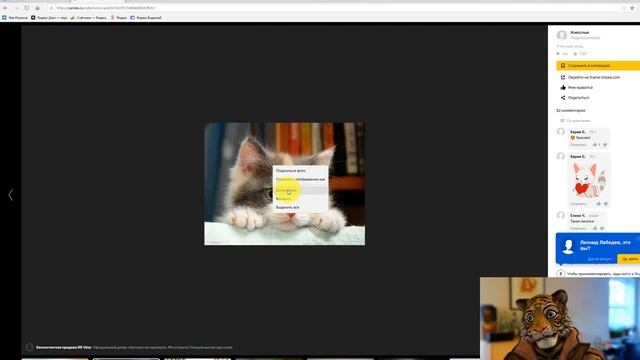Open the comment sorting 'По умолчанию' dropdown

coord(576,121)
